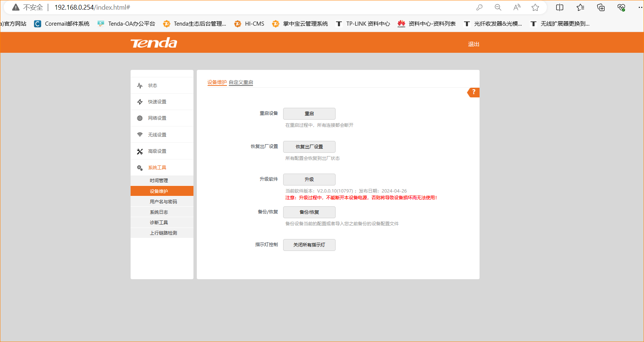
Task: Click the status pulse icon in sidebar
Action: coord(140,85)
